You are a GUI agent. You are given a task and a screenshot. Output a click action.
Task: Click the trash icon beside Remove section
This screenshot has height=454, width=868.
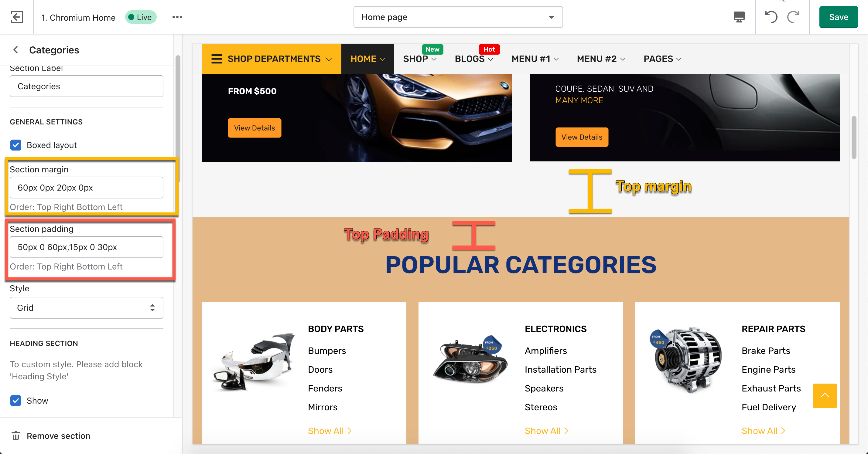pyautogui.click(x=16, y=435)
